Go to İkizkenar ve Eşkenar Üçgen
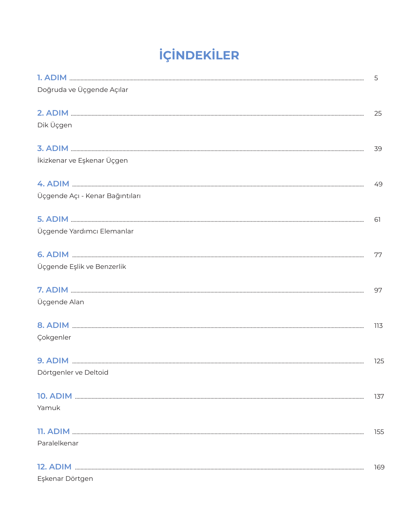Image resolution: width=420 pixels, height=532 pixels. click(x=82, y=160)
